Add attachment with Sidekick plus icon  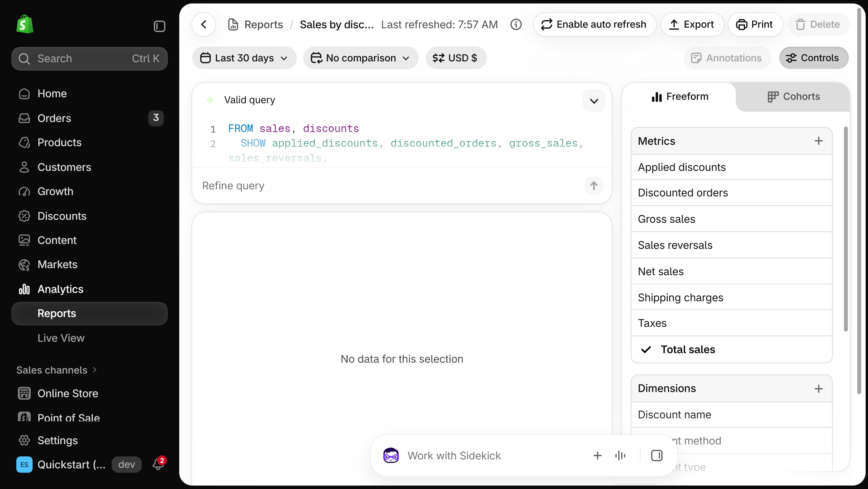(x=597, y=455)
